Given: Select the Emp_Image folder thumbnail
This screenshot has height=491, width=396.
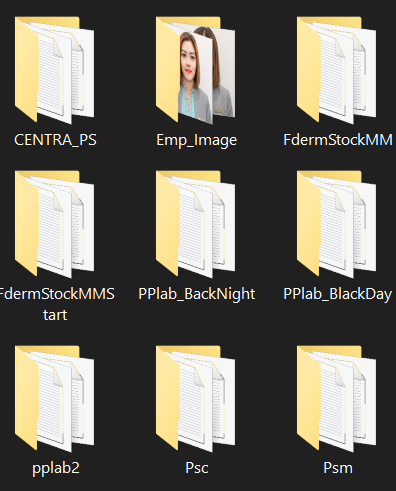Looking at the screenshot, I should tap(195, 70).
